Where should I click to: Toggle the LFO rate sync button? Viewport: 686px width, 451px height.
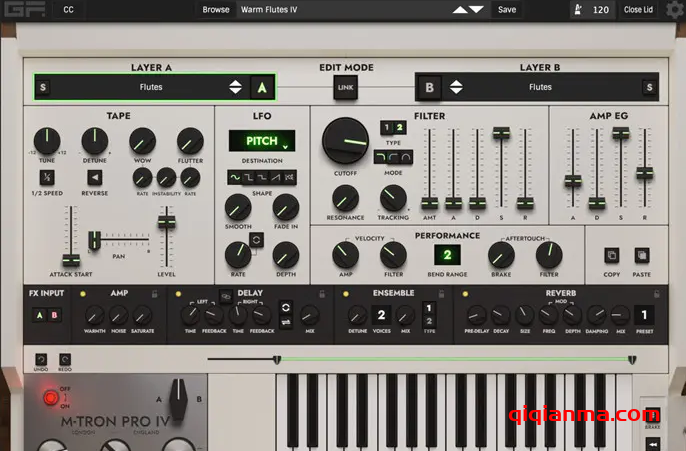[255, 240]
